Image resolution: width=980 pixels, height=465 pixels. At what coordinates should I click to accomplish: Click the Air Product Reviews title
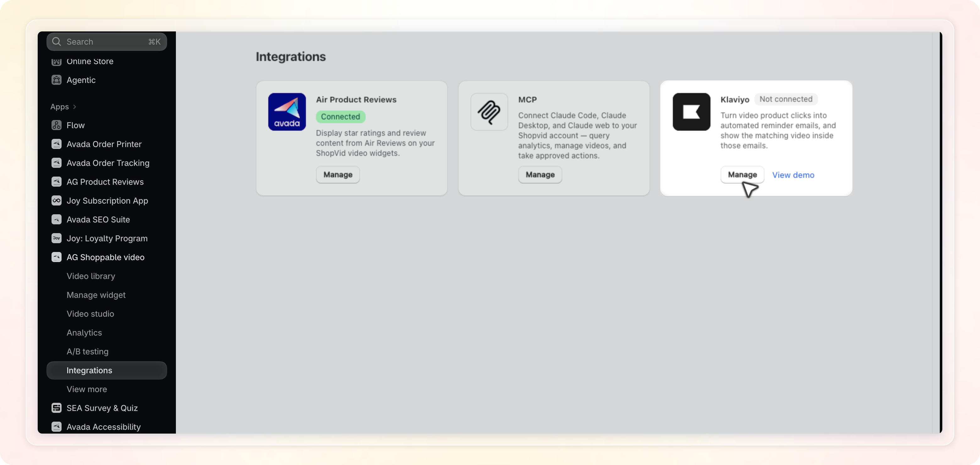click(356, 99)
